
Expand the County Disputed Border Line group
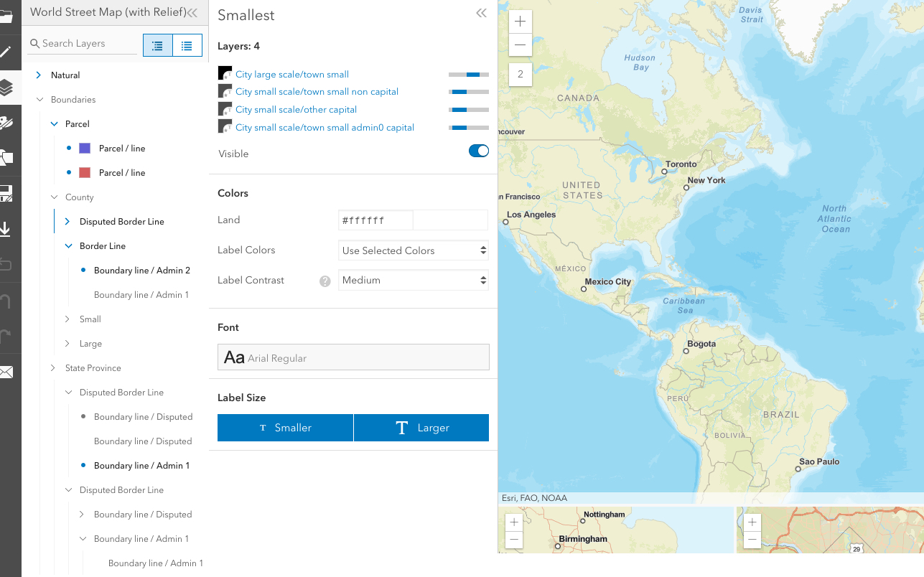click(x=67, y=222)
